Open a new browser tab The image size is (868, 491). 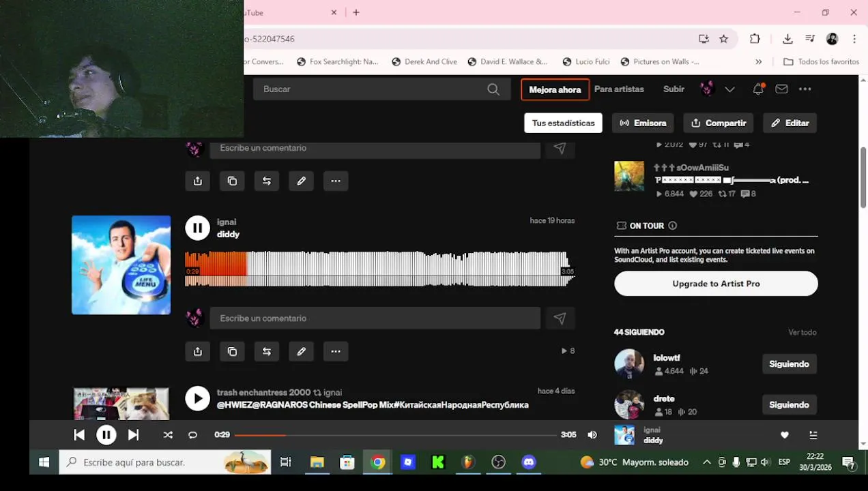[356, 12]
